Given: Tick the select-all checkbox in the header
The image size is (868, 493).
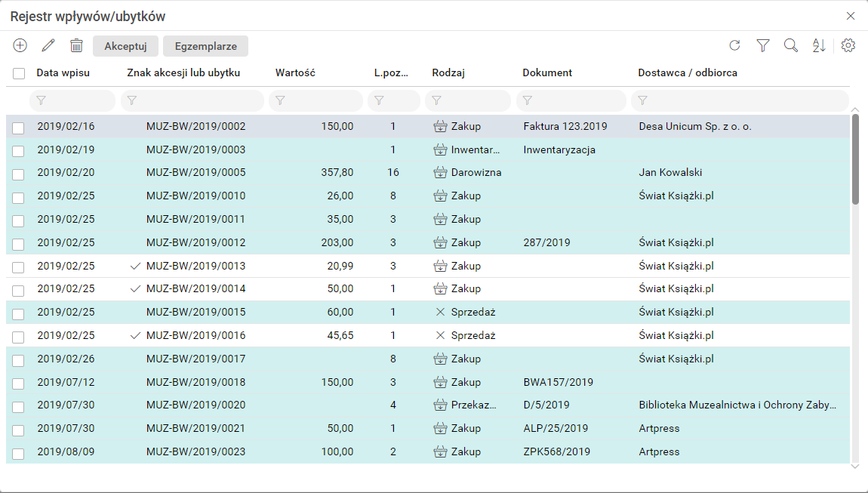Looking at the screenshot, I should (19, 73).
